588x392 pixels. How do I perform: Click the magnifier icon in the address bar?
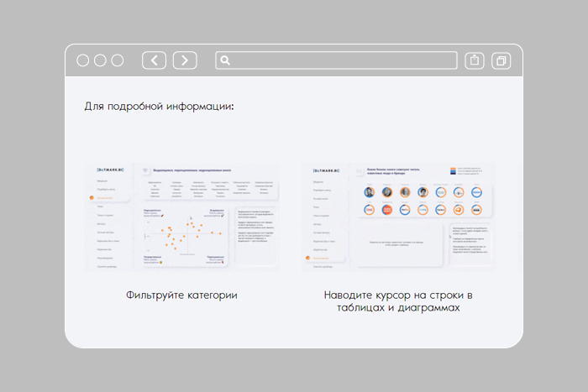[x=224, y=60]
